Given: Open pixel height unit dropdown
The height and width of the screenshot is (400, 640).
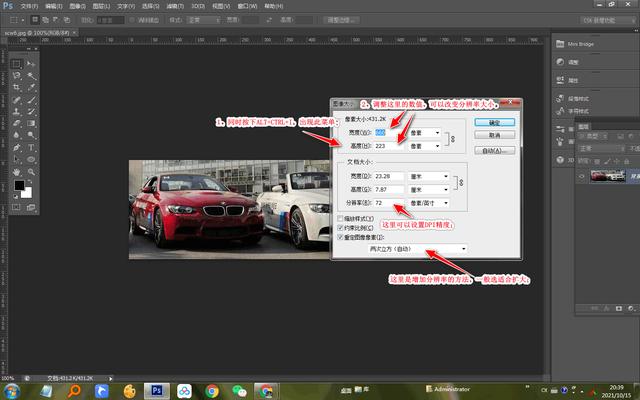Looking at the screenshot, I should [x=424, y=146].
